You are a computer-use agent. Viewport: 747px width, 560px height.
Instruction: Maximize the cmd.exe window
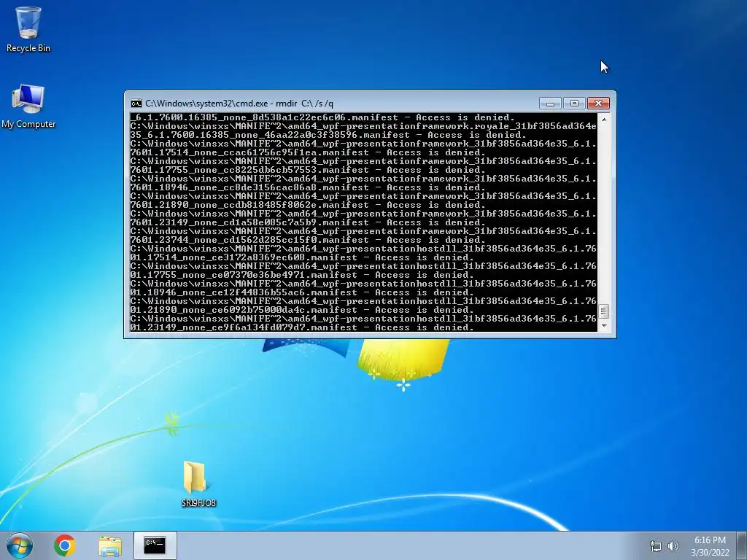click(574, 104)
